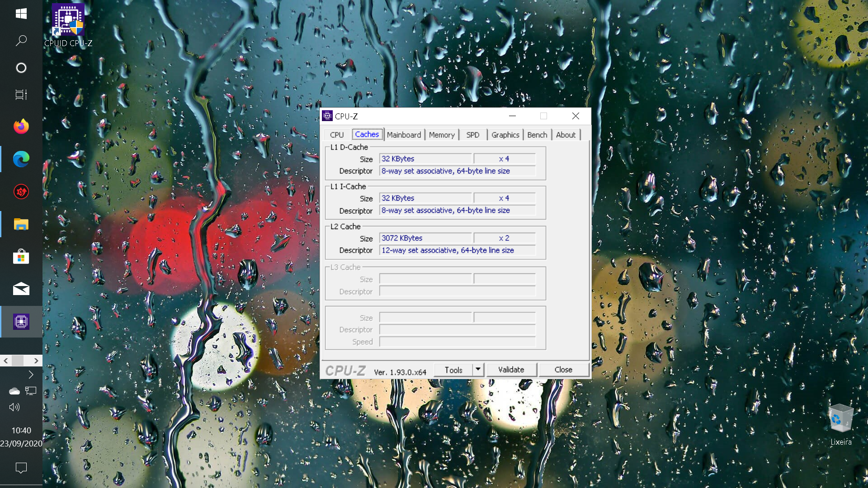Click the empty L3 Cache size field
Image resolution: width=868 pixels, height=488 pixels.
click(425, 279)
